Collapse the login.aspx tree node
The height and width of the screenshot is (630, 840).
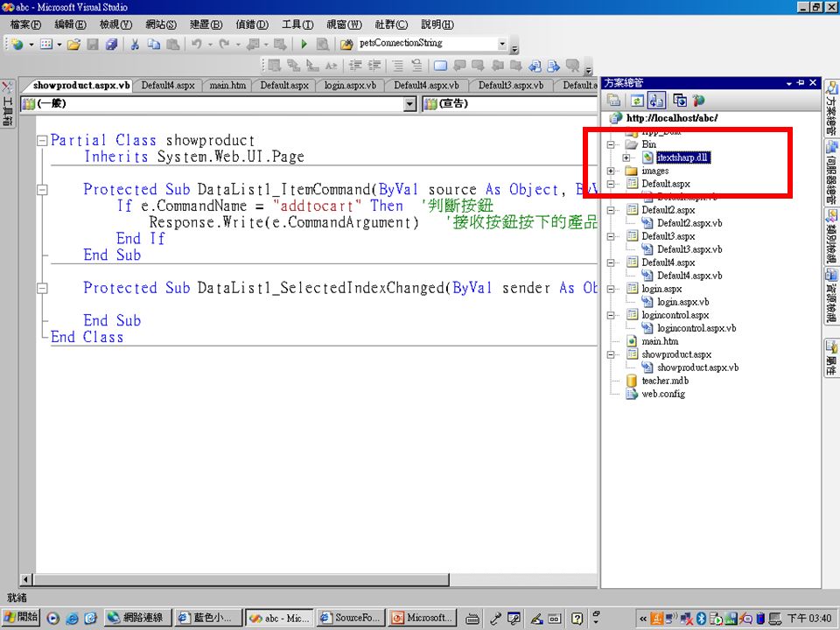(x=610, y=289)
